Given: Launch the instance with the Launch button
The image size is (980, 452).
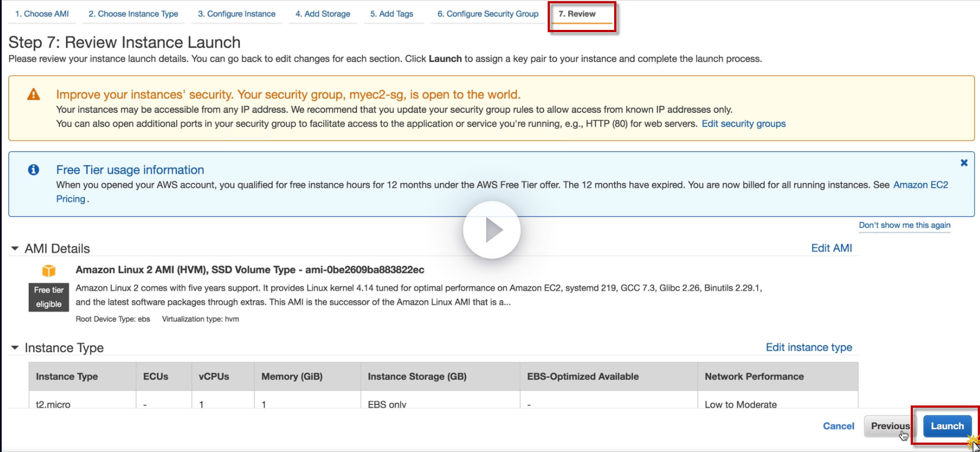Looking at the screenshot, I should [947, 426].
